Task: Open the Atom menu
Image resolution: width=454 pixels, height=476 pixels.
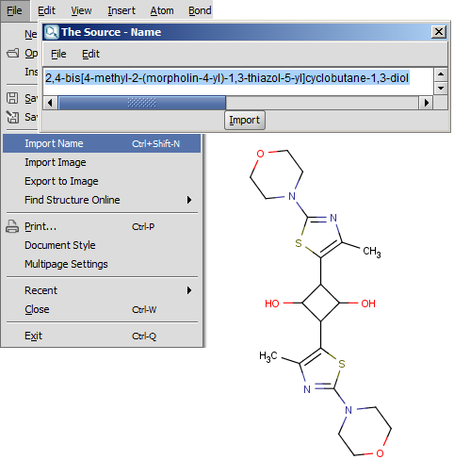Action: 162,10
